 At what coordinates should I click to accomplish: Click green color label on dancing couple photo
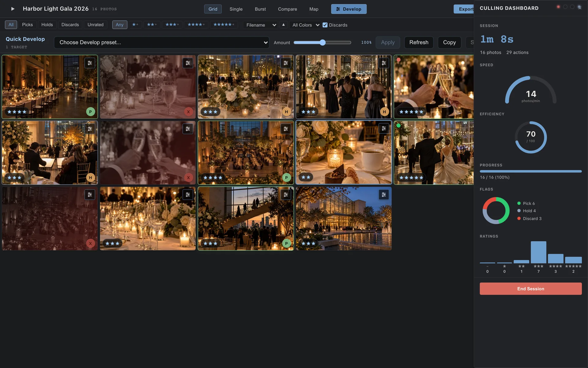pos(398,125)
